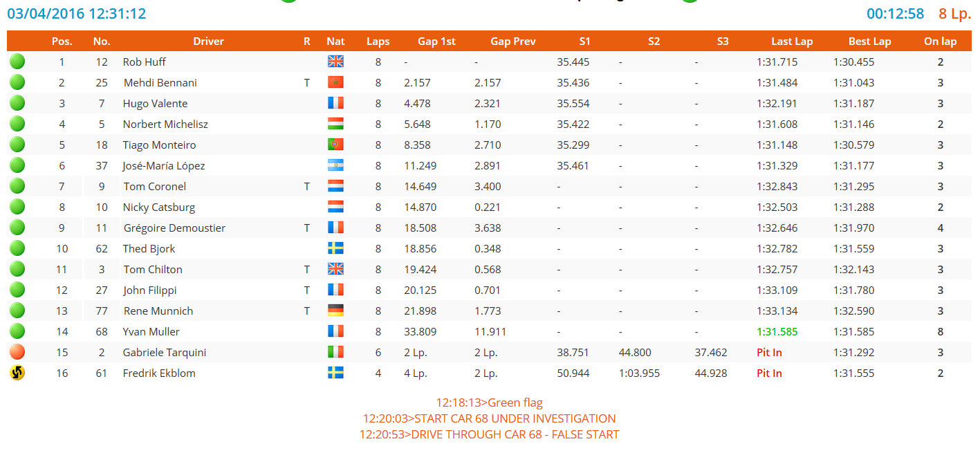Screen dimensions: 980x453
Task: Click the Best Lap column header
Action: click(x=869, y=41)
